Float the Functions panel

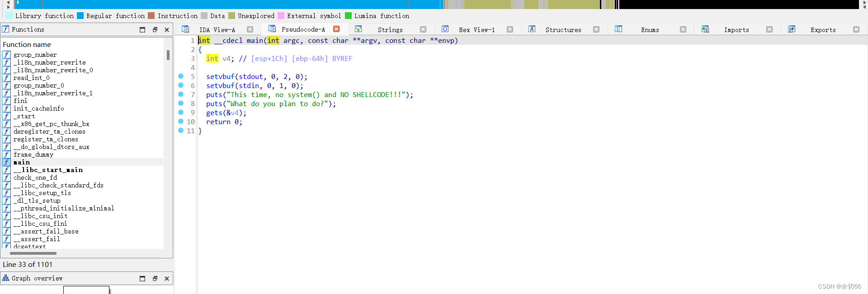point(155,30)
